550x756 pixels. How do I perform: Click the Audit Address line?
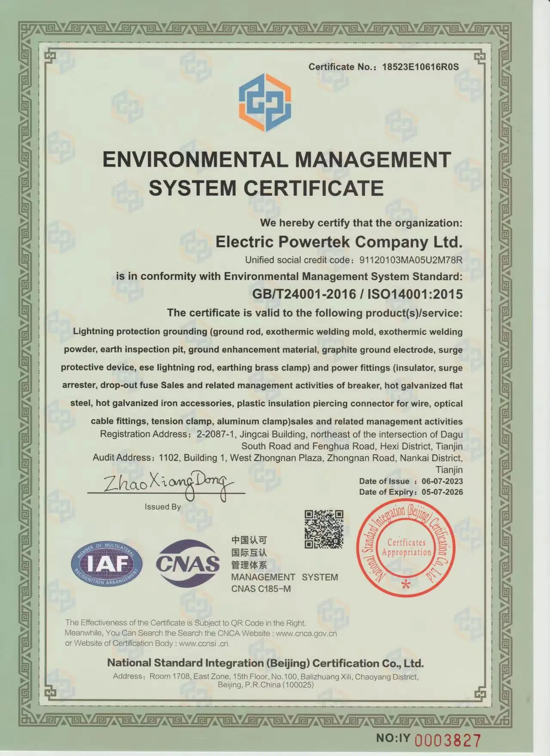[x=278, y=458]
